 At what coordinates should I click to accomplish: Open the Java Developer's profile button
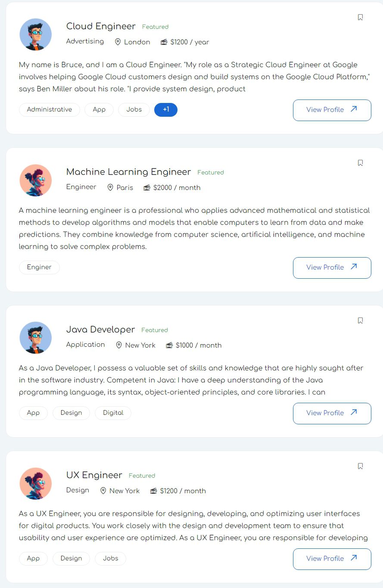(x=332, y=414)
